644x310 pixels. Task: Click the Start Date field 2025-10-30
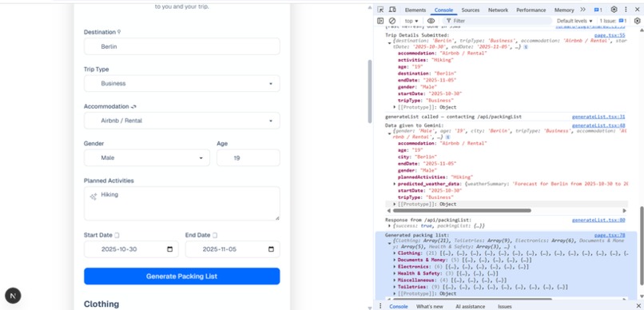tap(131, 249)
